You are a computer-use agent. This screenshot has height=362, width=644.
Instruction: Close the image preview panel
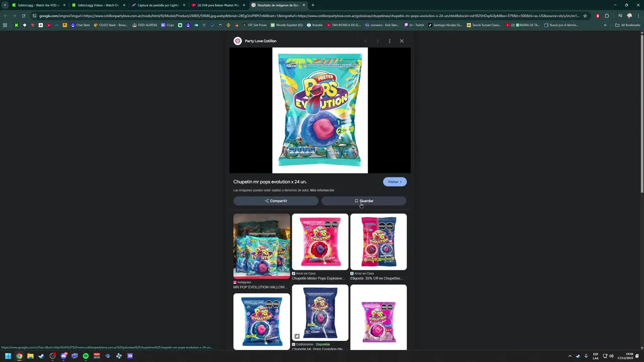[x=401, y=41]
